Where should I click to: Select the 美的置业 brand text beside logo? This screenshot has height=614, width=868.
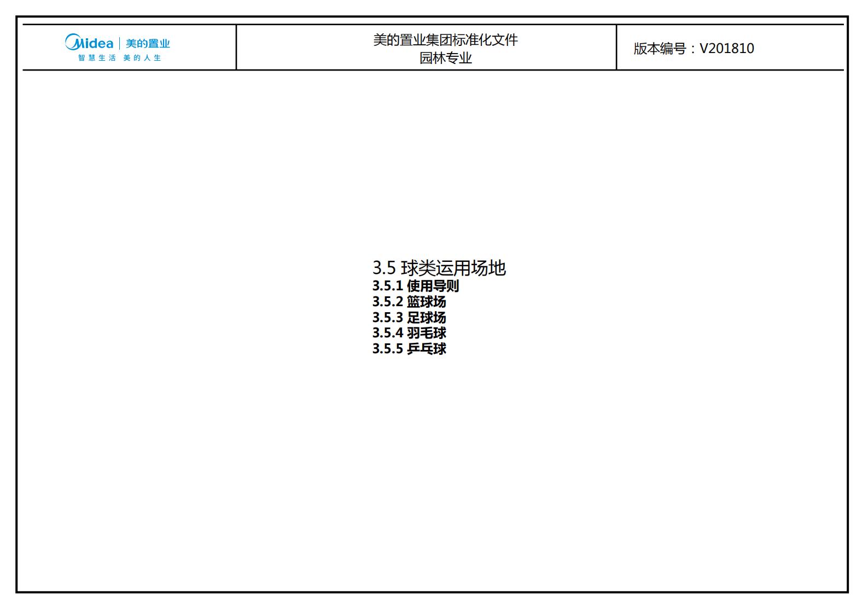click(x=148, y=43)
